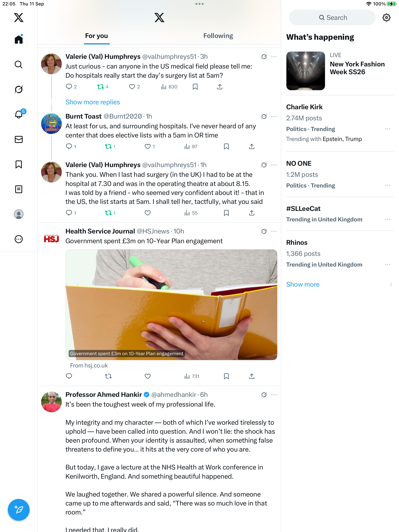This screenshot has width=399, height=532.
Task: Like the Health Service Journal post
Action: 147,376
